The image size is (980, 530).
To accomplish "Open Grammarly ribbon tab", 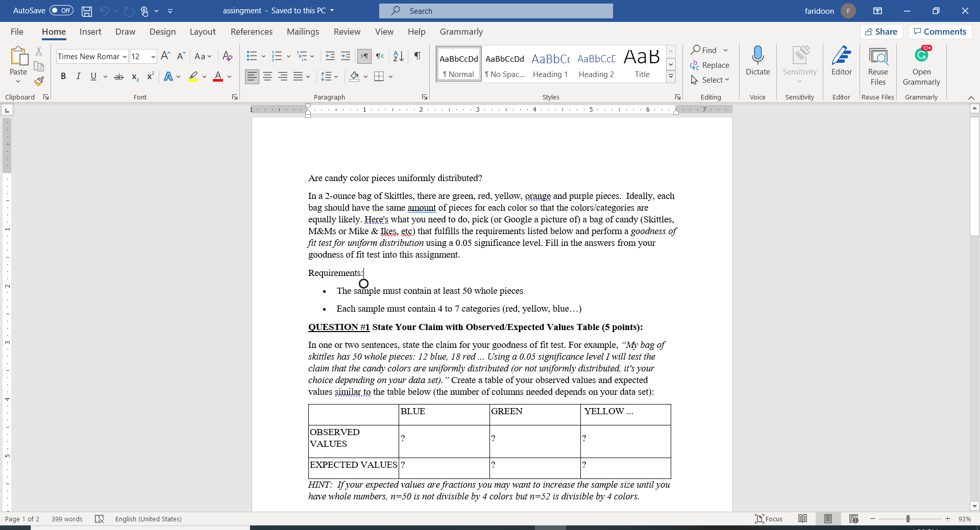I will 461,32.
